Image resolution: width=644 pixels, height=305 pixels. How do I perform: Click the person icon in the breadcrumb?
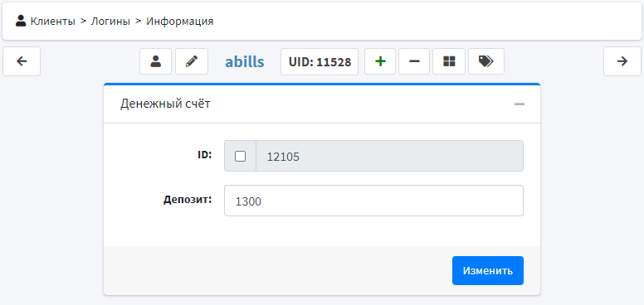(21, 21)
